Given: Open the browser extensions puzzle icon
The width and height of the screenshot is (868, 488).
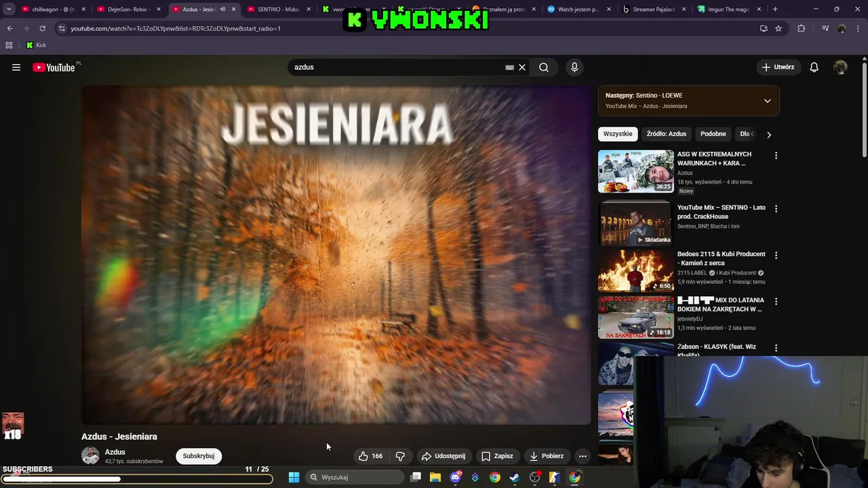Looking at the screenshot, I should [x=802, y=28].
